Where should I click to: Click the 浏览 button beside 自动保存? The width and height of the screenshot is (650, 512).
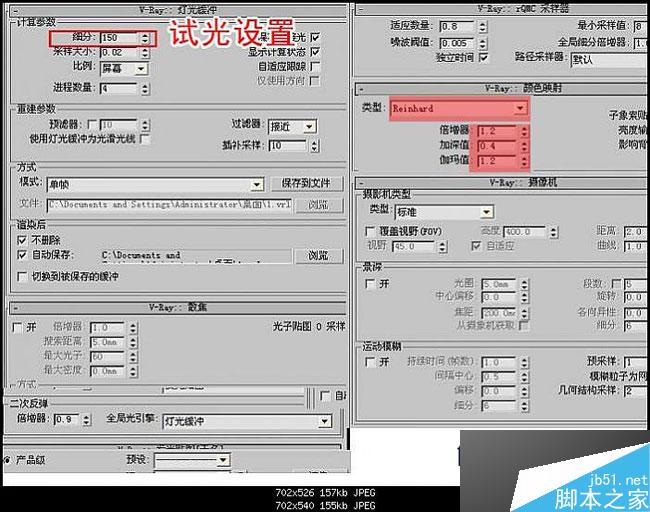coord(319,255)
